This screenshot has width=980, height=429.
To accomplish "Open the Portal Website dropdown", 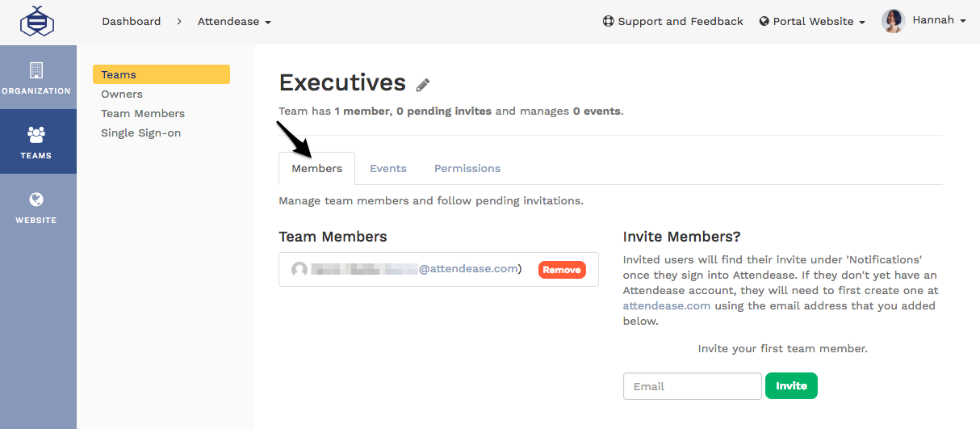I will pos(812,22).
